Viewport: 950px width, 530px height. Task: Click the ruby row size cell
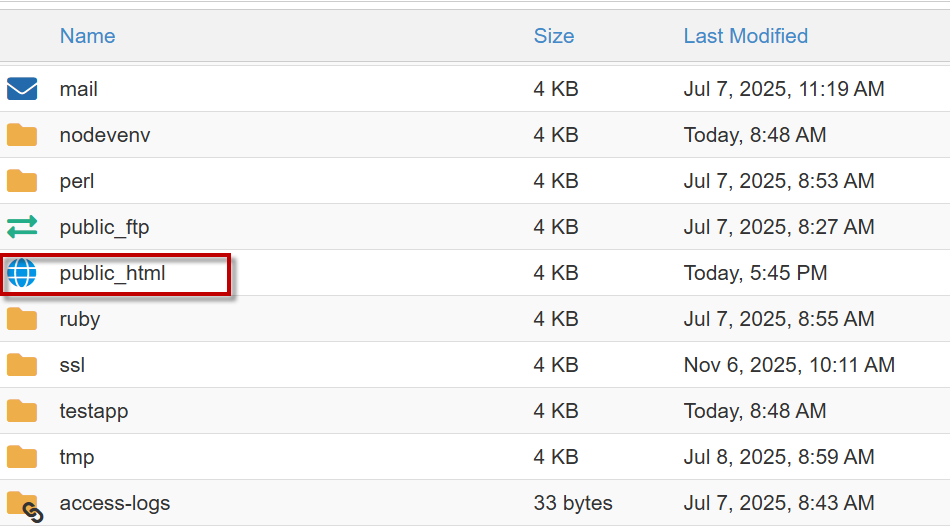pos(556,319)
